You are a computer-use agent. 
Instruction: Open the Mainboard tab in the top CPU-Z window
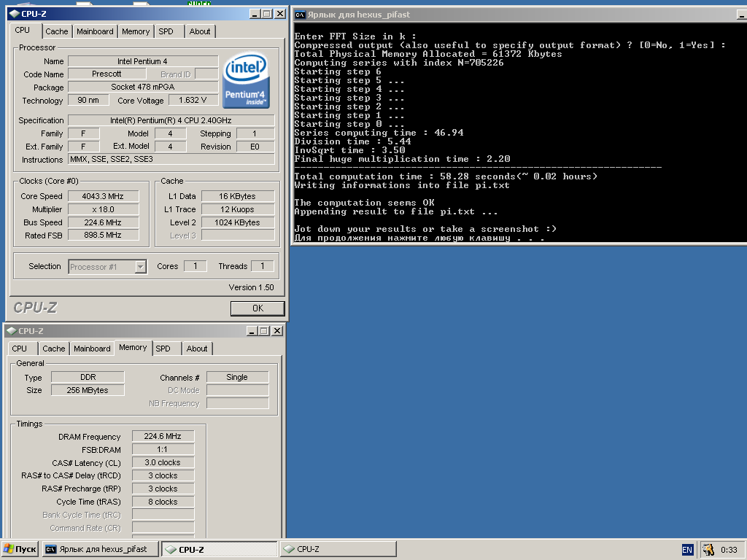(95, 31)
